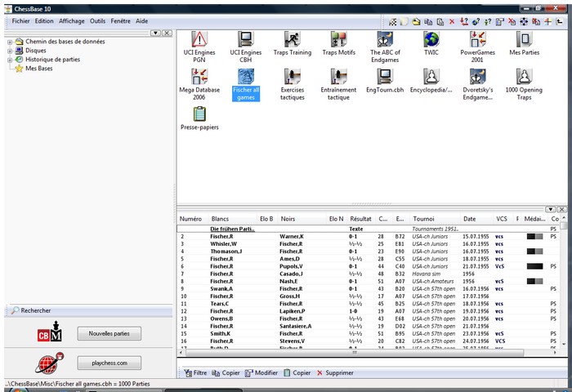This screenshot has width=572, height=392.
Task: Select the PowerGames 2001 database icon
Action: [x=477, y=47]
